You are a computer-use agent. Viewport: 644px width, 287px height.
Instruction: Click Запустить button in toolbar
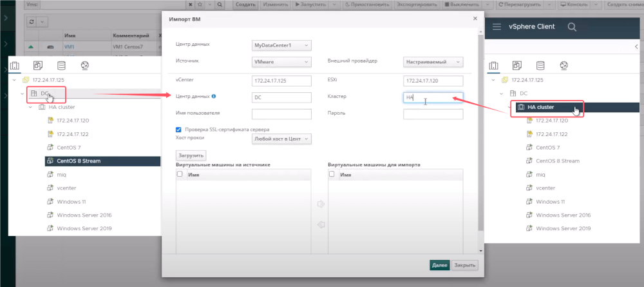click(x=310, y=5)
